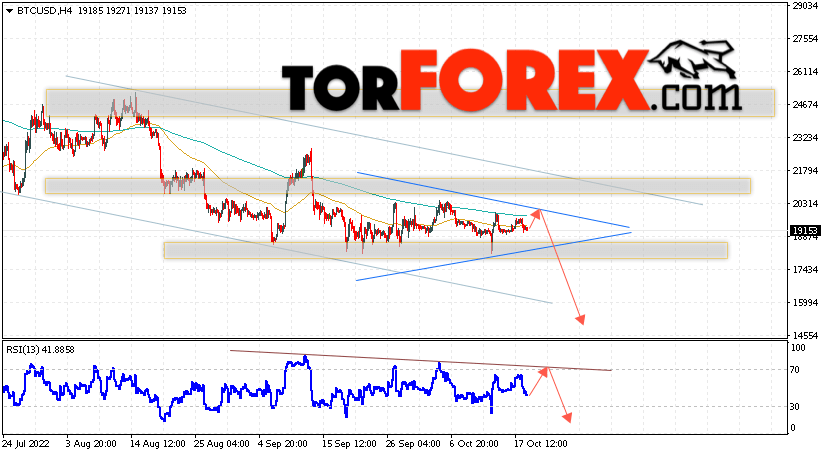Screen dimensions: 828x455
Task: Click the 27554 price axis label
Action: pos(805,39)
